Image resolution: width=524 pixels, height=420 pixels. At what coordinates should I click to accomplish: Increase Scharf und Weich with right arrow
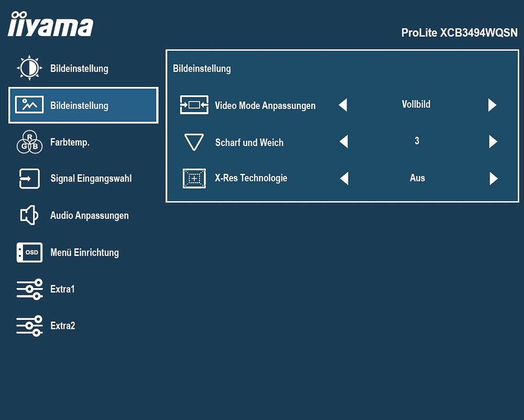pyautogui.click(x=493, y=141)
